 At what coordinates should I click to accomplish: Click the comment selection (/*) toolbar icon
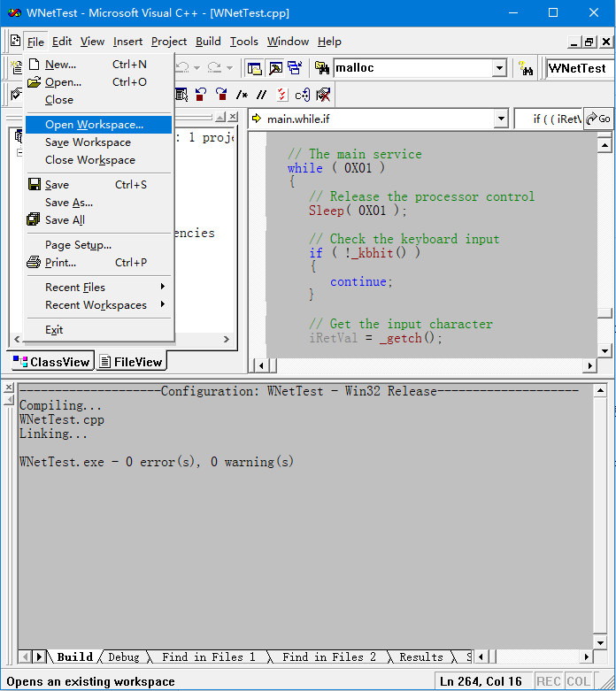pyautogui.click(x=242, y=95)
